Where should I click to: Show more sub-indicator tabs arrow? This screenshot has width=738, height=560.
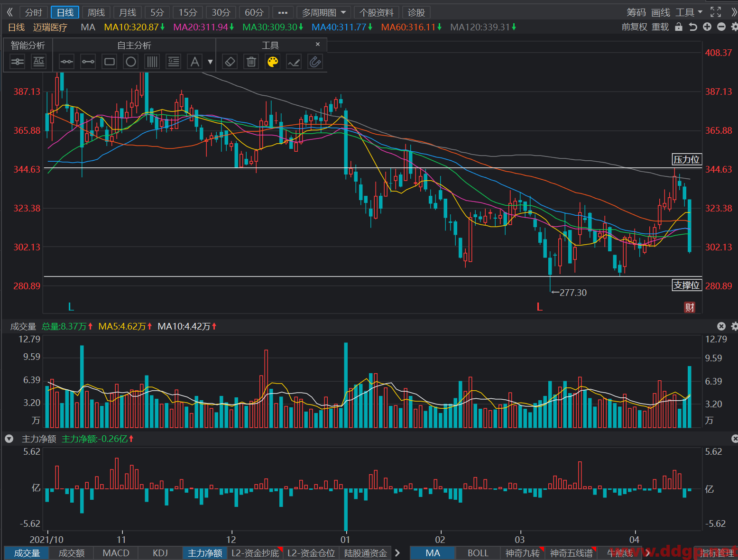pos(397,553)
